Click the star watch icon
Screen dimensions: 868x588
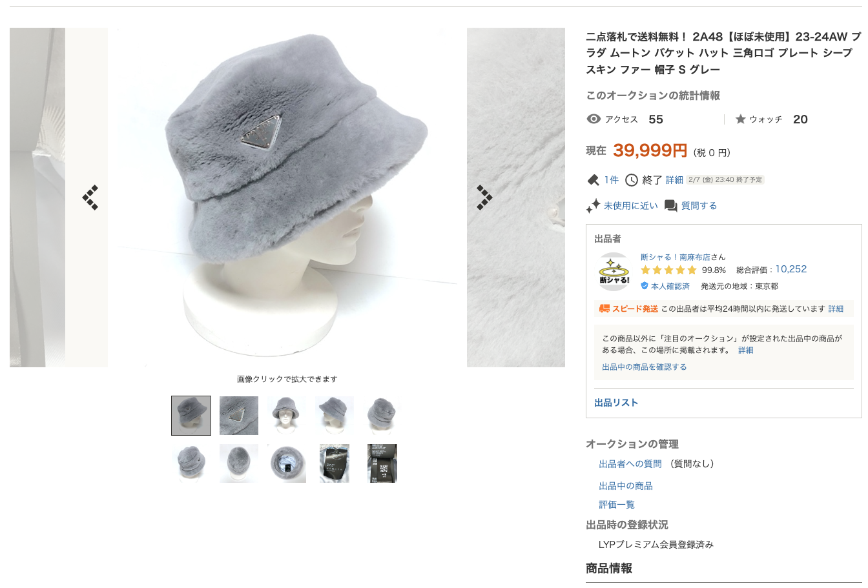coord(741,119)
